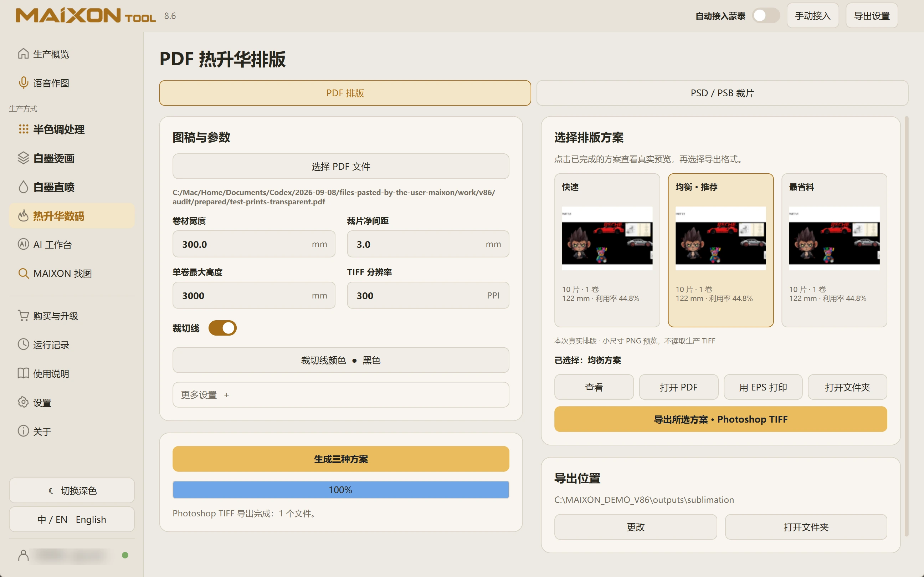Click the right panel vertical scrollbar
The width and height of the screenshot is (924, 577).
(907, 327)
